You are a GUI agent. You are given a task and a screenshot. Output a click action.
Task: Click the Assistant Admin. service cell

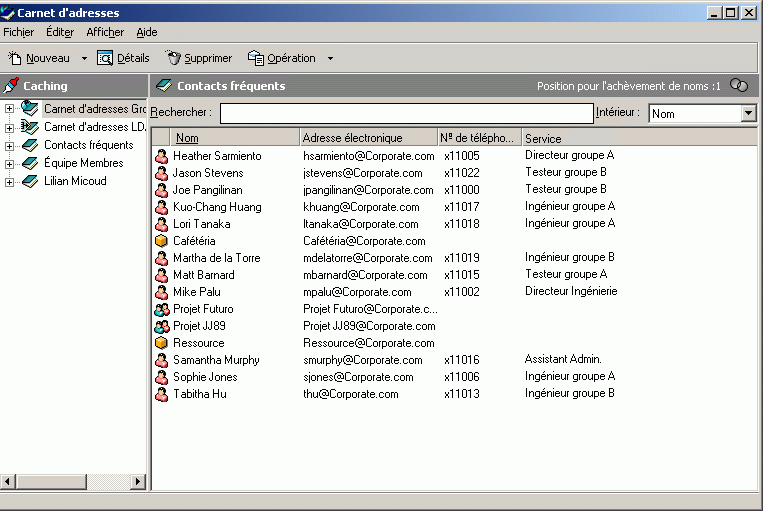coord(563,359)
